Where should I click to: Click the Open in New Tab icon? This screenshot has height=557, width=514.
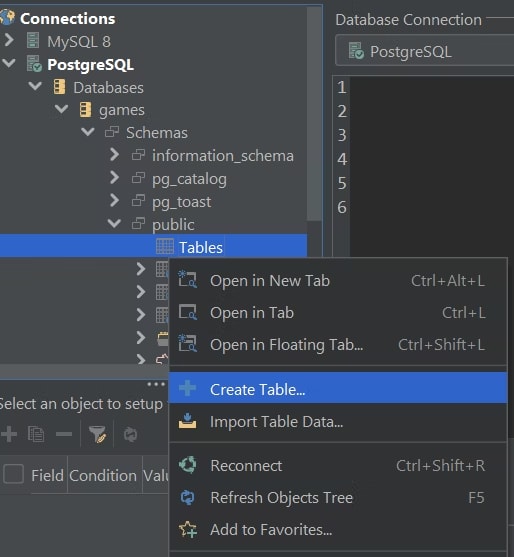pyautogui.click(x=187, y=279)
